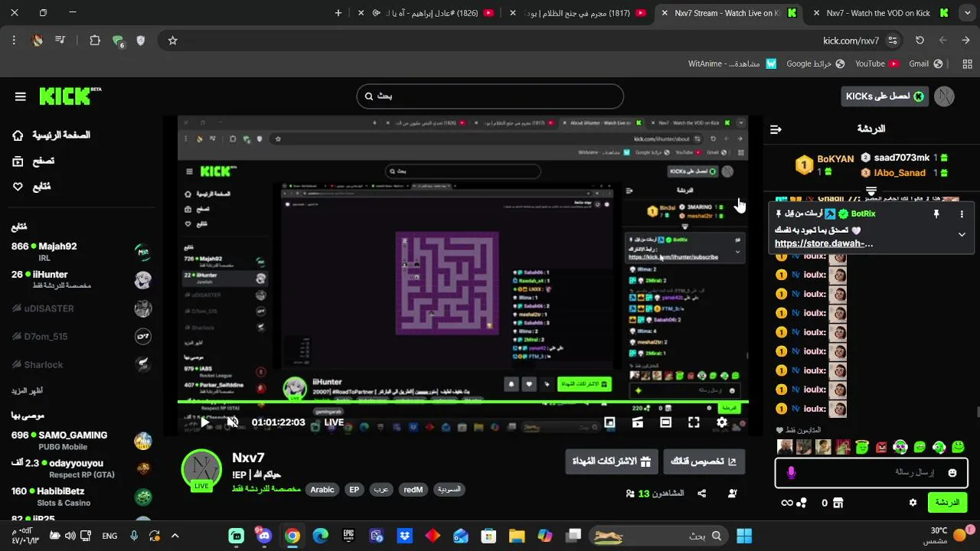Unmute the stream audio

(233, 422)
